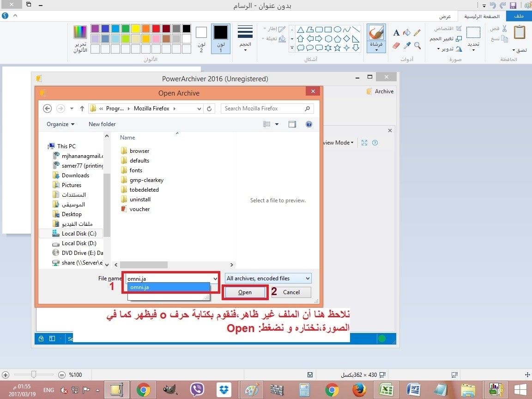Click the Open button

245,292
